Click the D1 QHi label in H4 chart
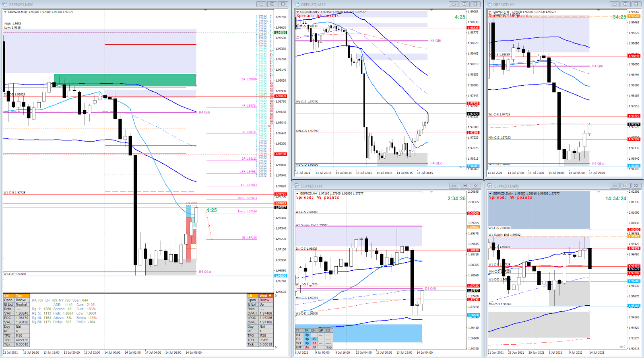Screen dimensions: 644x358 pos(430,288)
